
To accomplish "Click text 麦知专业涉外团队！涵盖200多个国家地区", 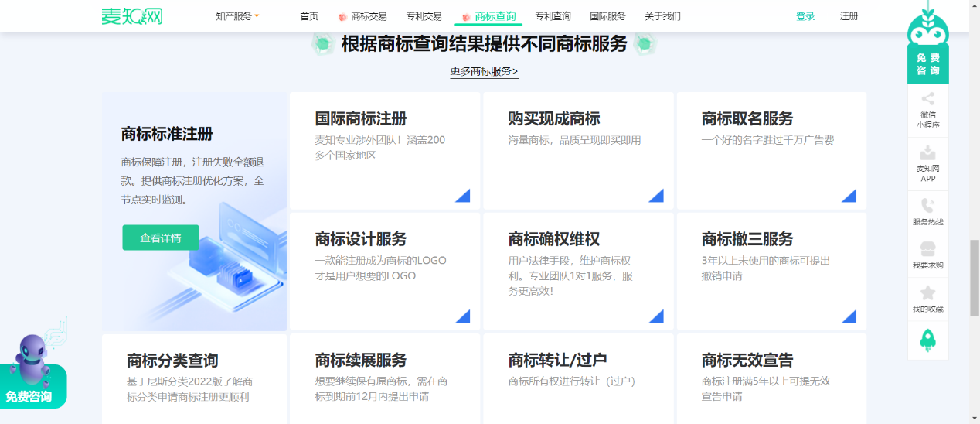I will click(x=380, y=148).
